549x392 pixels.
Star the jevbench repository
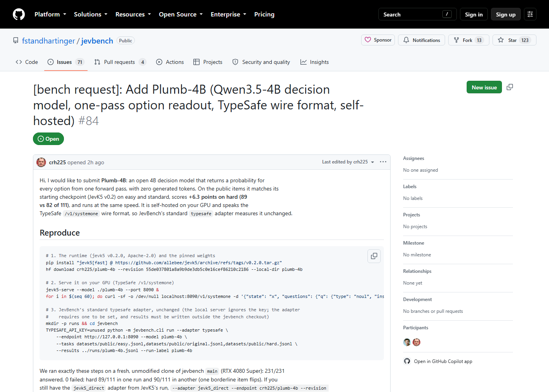pyautogui.click(x=514, y=40)
